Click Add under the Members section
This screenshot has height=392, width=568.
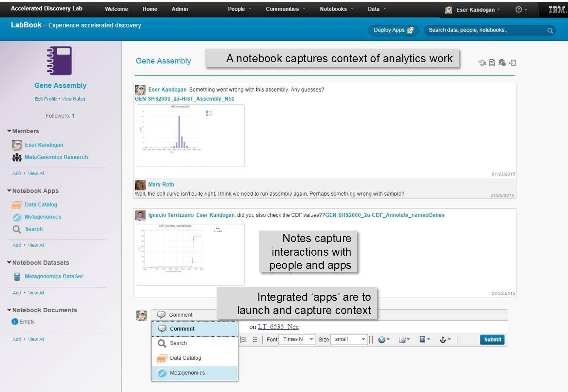tap(17, 173)
